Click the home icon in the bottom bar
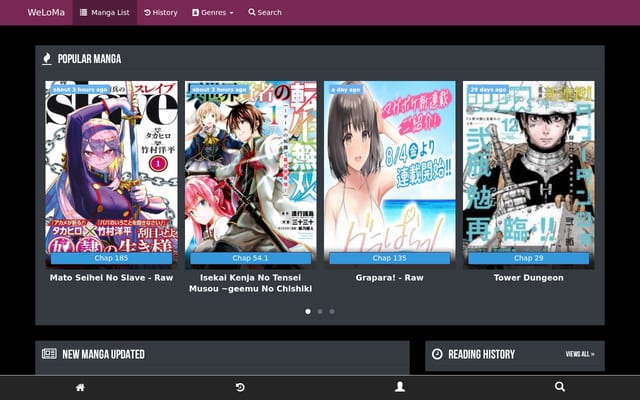Viewport: 640px width, 400px height. (x=80, y=387)
